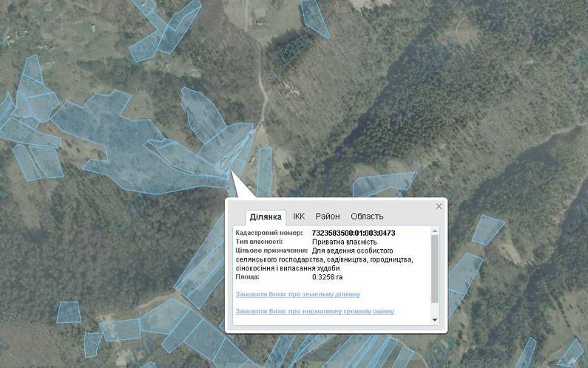Select the parcel at the top center edge
The height and width of the screenshot is (368, 588).
pos(315,17)
